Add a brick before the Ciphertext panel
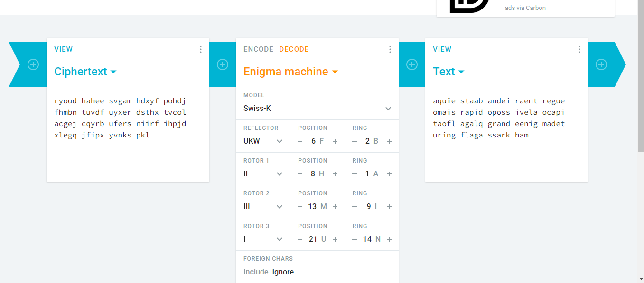Viewport: 644px width, 283px height. point(33,64)
